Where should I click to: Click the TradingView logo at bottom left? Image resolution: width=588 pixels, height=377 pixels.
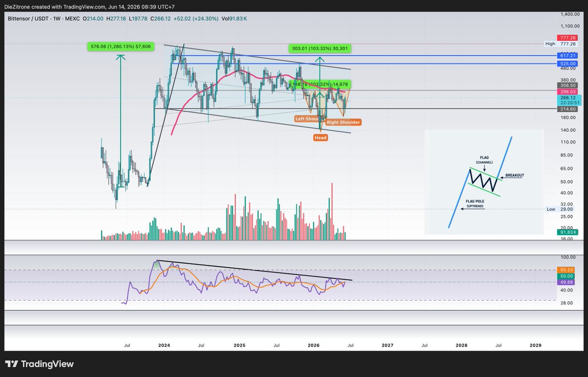tap(39, 364)
